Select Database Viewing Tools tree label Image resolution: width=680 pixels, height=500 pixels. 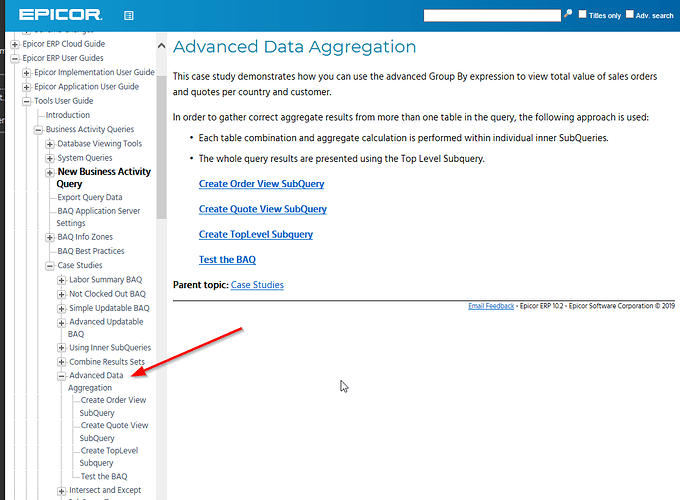click(100, 144)
